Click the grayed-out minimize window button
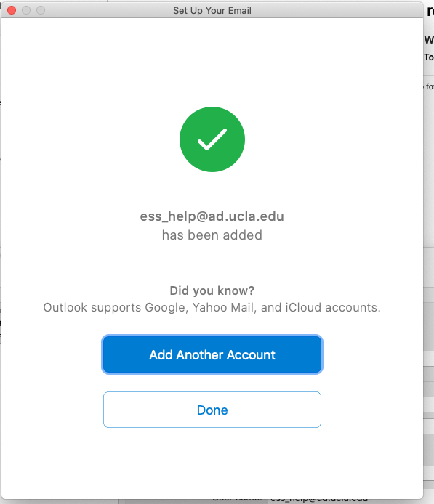 point(26,10)
